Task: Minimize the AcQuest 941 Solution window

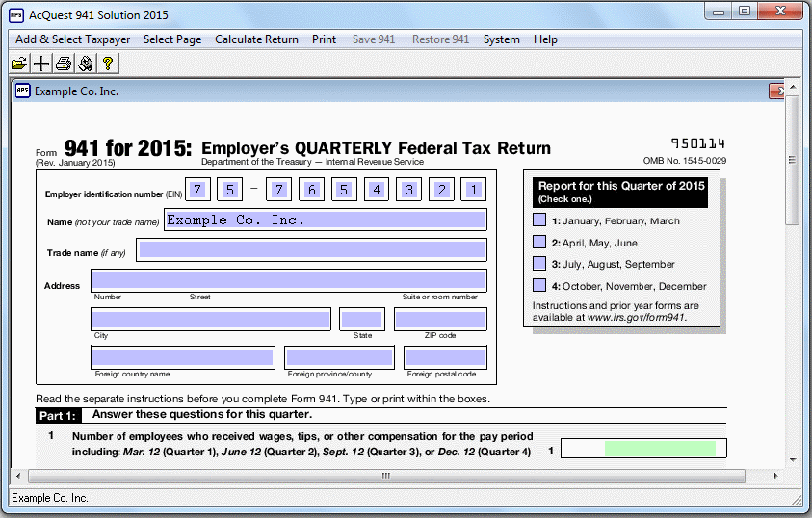Action: tap(719, 12)
